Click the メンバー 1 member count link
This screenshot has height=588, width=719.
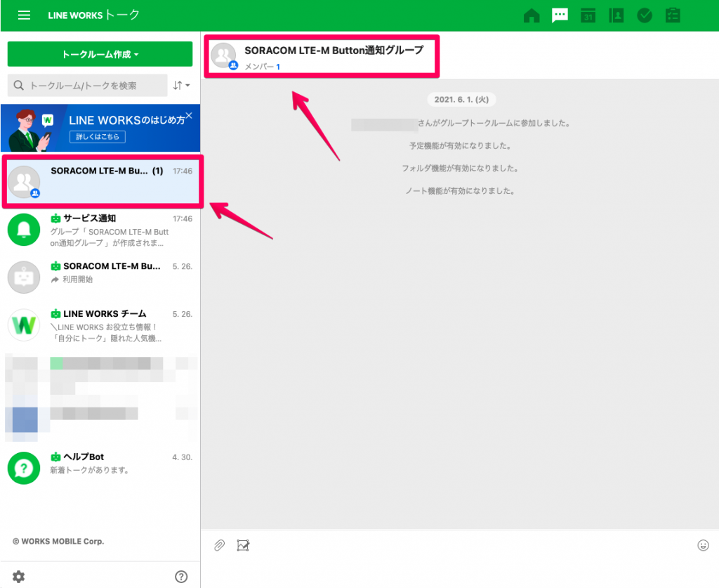[263, 67]
